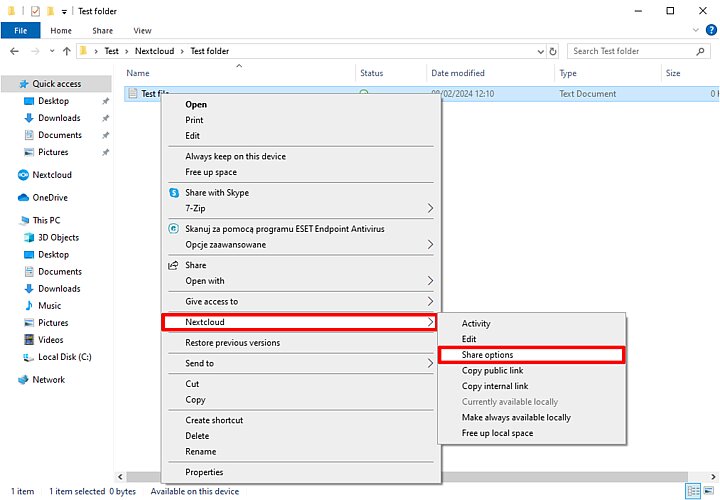Viewport: 720px width, 500px height.
Task: Click Copy public link
Action: pos(532,371)
